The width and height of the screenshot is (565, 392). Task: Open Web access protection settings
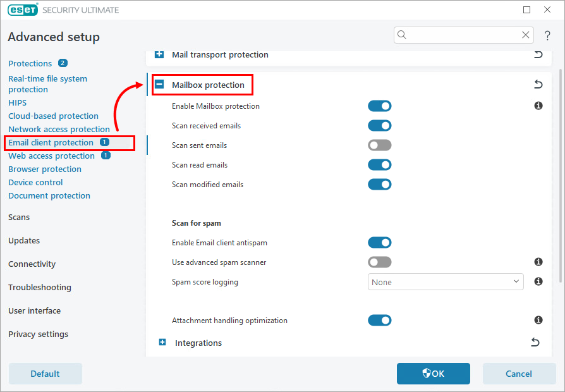(x=52, y=156)
